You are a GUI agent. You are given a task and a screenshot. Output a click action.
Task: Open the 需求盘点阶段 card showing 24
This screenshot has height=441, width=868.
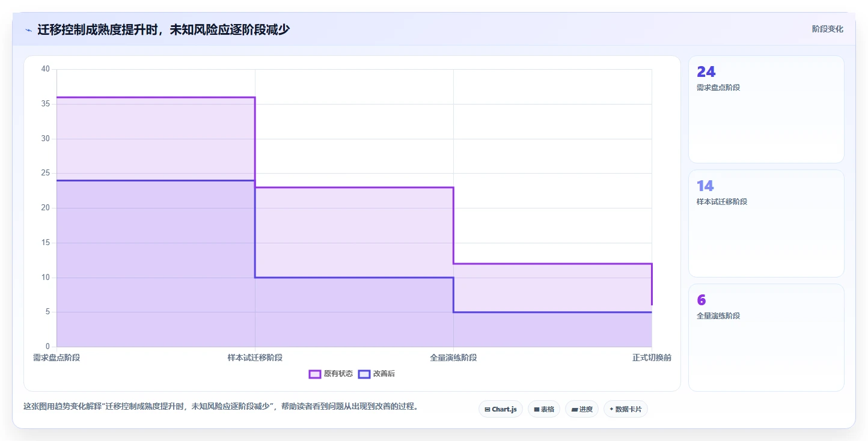[766, 109]
